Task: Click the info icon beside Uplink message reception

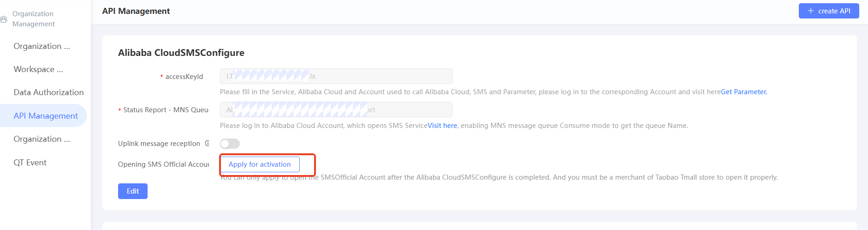Action: (x=207, y=143)
